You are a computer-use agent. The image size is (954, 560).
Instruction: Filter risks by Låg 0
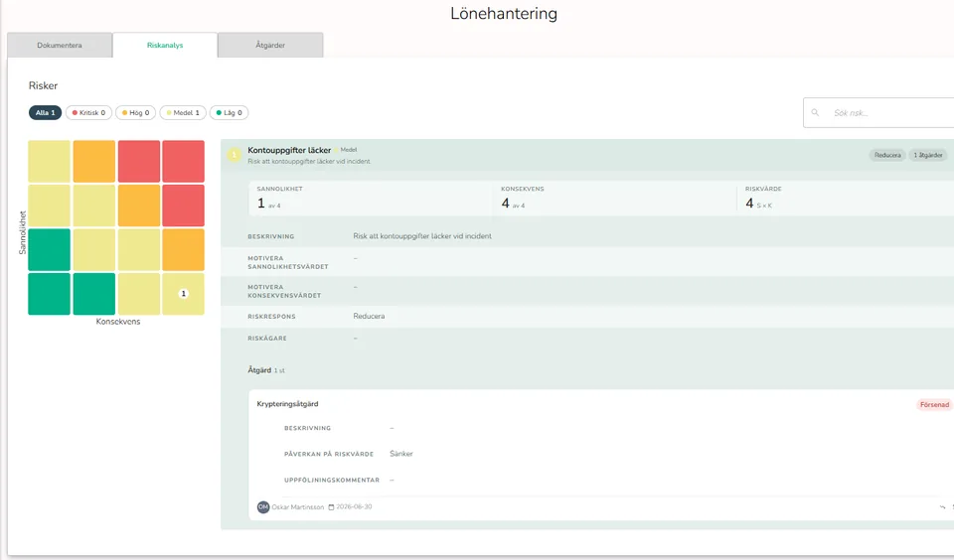click(x=230, y=112)
